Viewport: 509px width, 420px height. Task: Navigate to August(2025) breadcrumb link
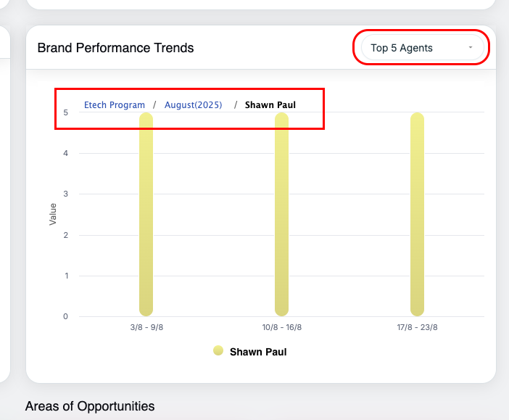(x=193, y=105)
